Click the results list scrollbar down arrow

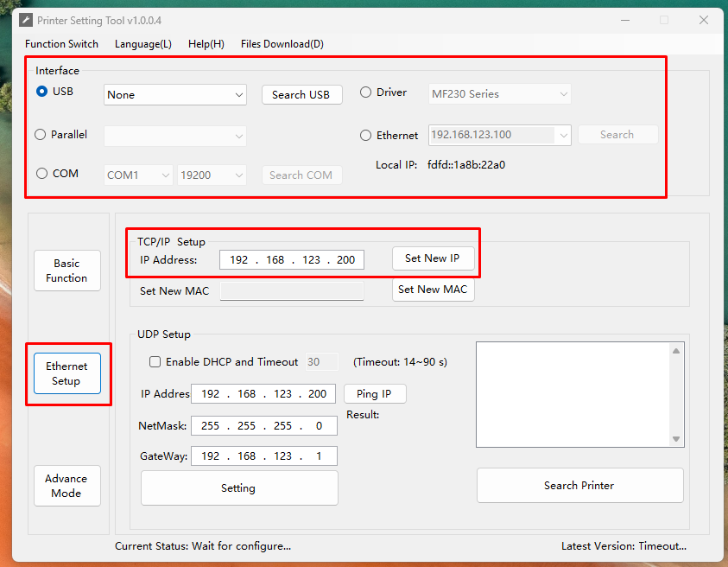click(676, 439)
